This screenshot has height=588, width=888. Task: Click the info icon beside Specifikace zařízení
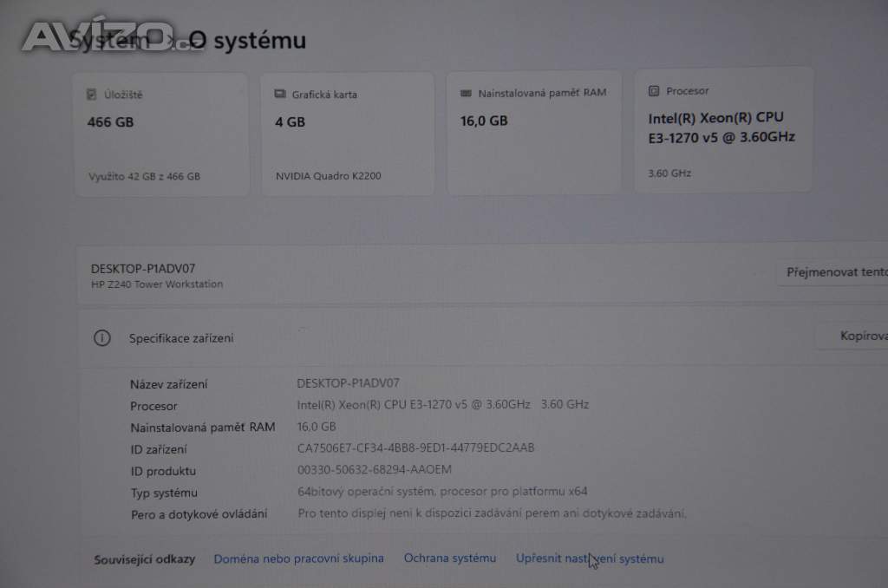[x=102, y=338]
